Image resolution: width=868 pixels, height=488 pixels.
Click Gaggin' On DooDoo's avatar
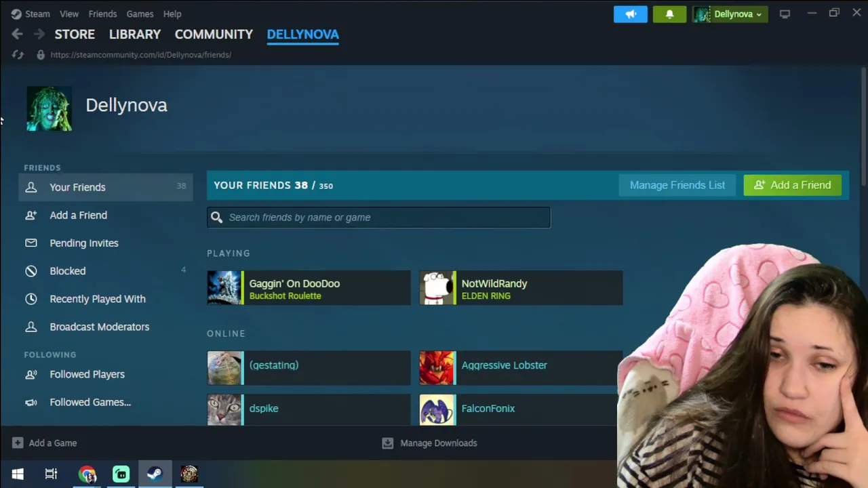click(x=224, y=288)
